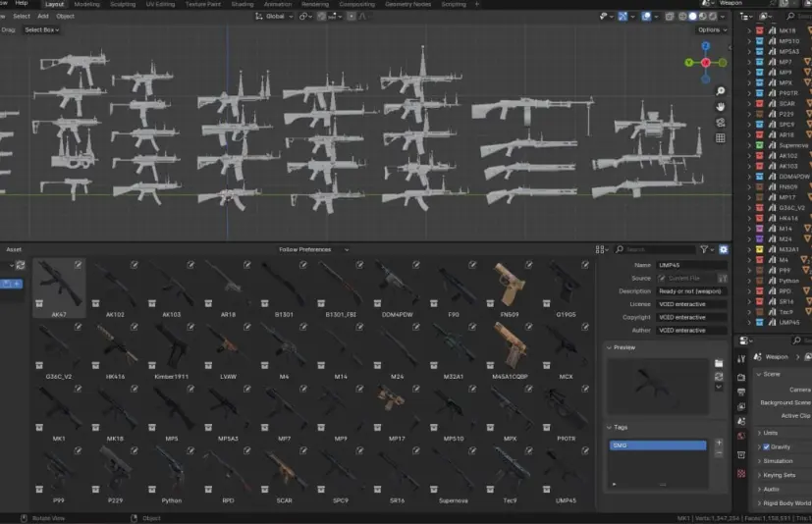Expand the Units panel
The image size is (812, 524).
pos(768,433)
